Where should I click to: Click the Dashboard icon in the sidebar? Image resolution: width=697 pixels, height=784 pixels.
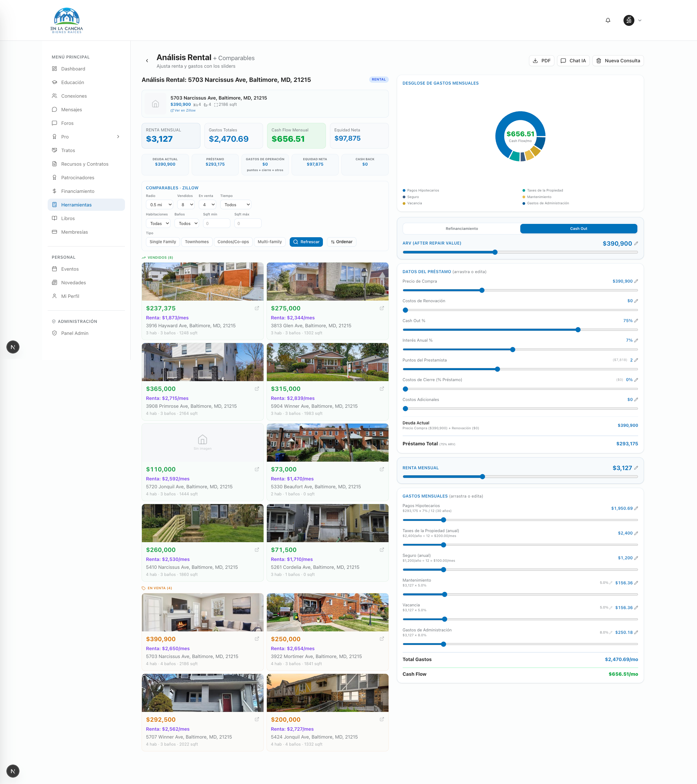(54, 69)
